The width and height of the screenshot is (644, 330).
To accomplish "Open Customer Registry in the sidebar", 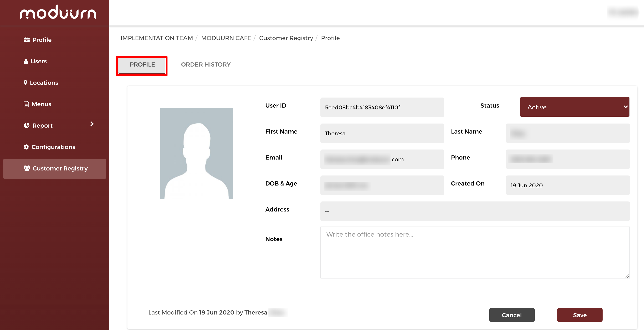I will (x=54, y=168).
